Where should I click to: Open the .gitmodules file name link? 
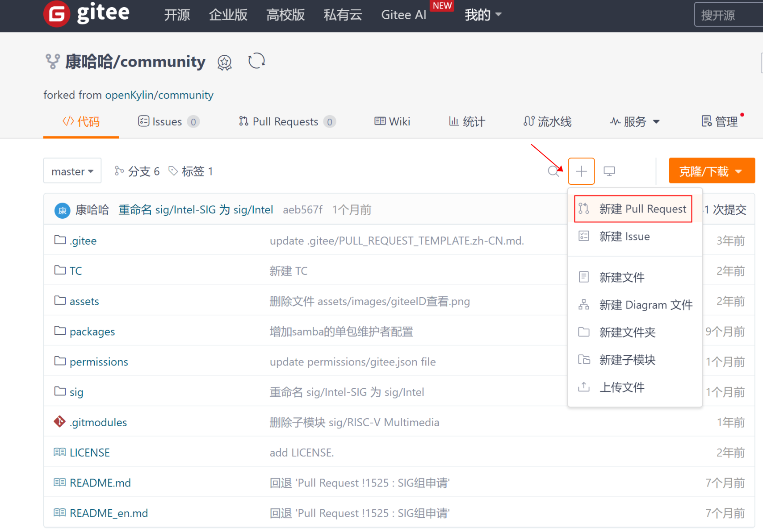click(x=98, y=422)
